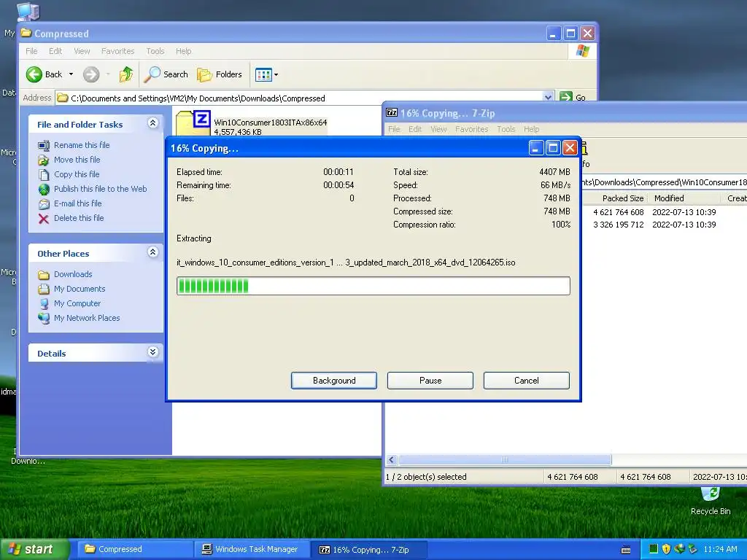Click the taskbar clock showing 11:24 AM
This screenshot has width=747, height=560.
point(720,549)
